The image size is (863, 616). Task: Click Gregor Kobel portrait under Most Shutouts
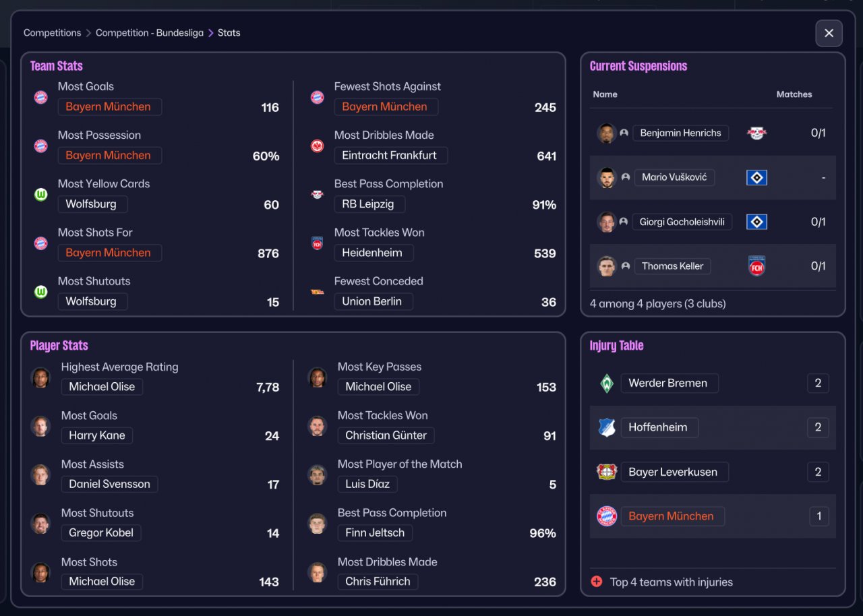click(40, 524)
